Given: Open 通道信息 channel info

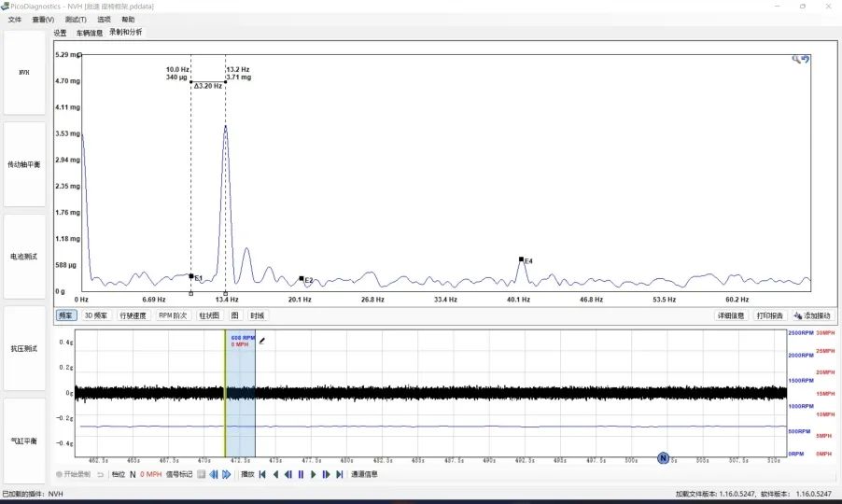Looking at the screenshot, I should pos(364,474).
